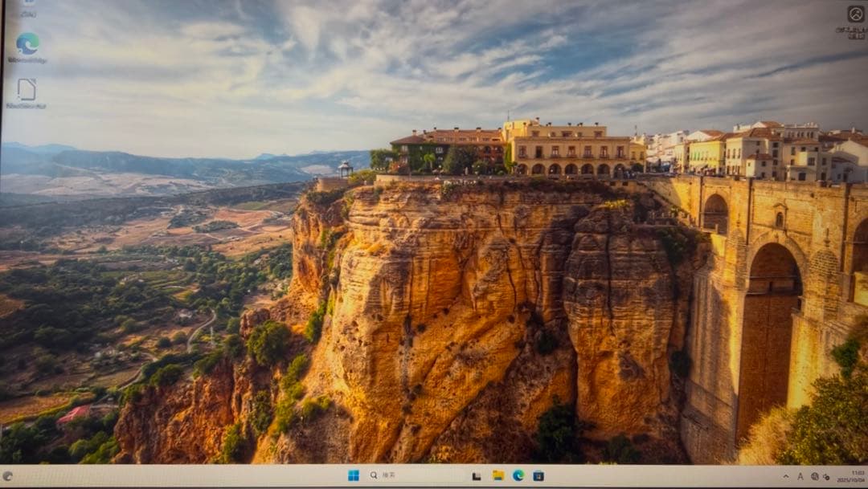Select the LibreOffice shortcut label text
The height and width of the screenshot is (489, 868).
point(25,104)
